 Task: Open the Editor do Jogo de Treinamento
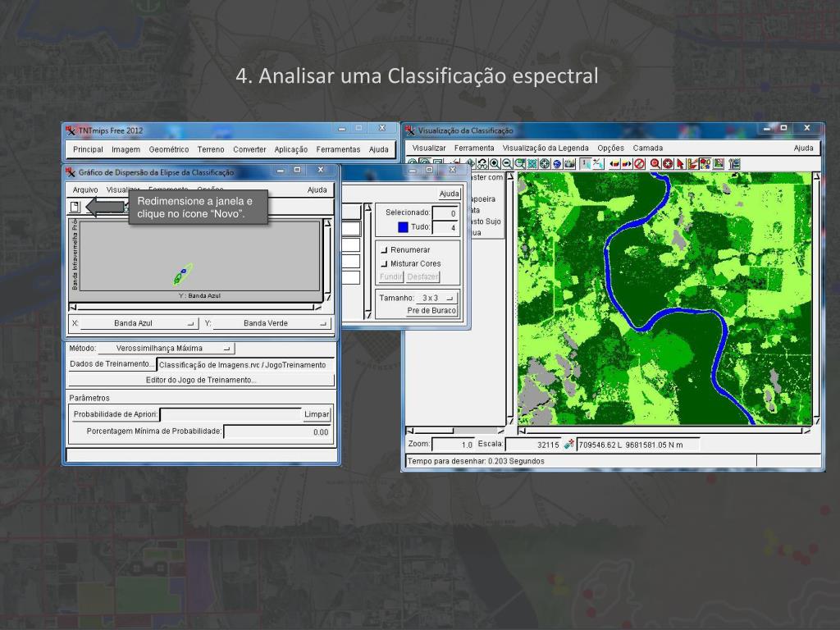pyautogui.click(x=201, y=380)
